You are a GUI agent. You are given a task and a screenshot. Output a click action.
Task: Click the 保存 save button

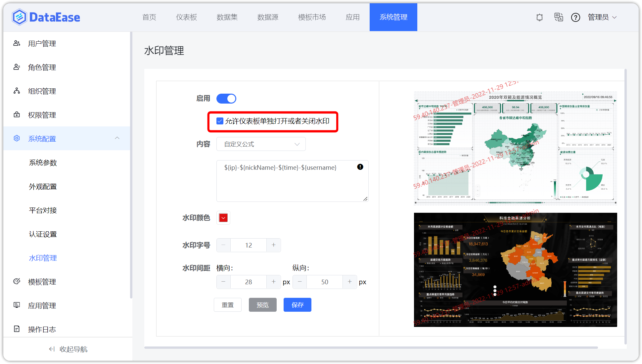[297, 304]
